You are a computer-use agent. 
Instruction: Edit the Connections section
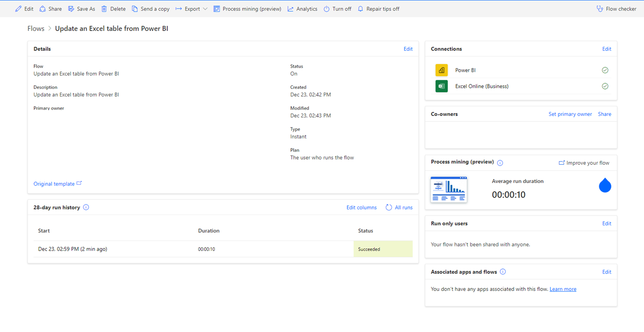pyautogui.click(x=607, y=49)
